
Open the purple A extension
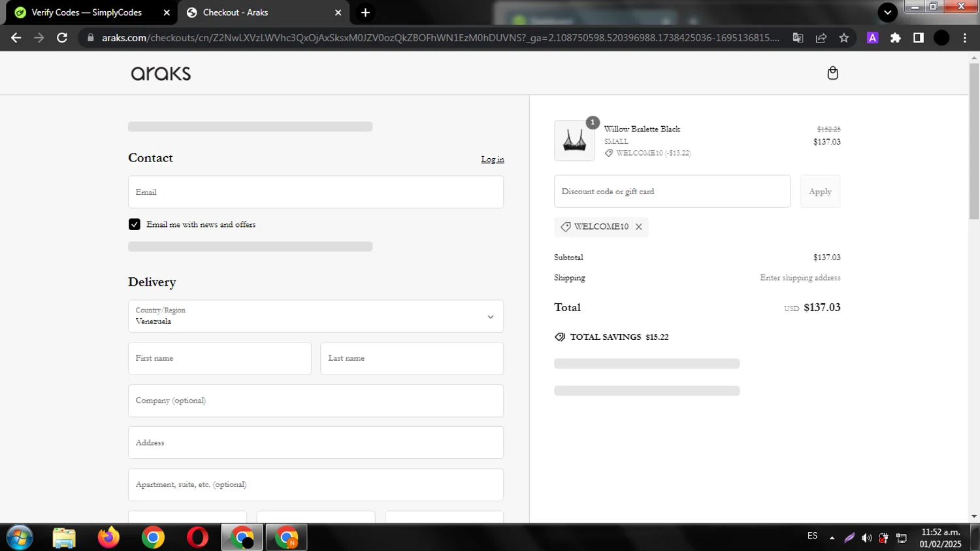(x=872, y=38)
